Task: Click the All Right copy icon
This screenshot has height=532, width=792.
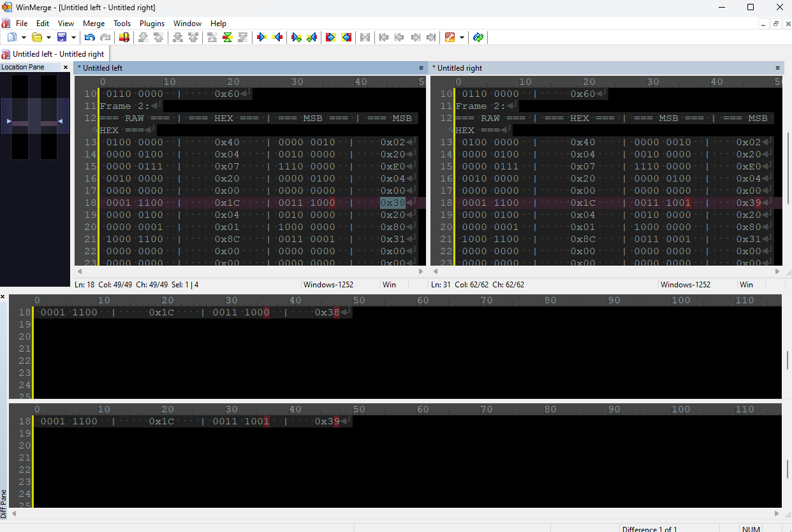Action: point(331,38)
